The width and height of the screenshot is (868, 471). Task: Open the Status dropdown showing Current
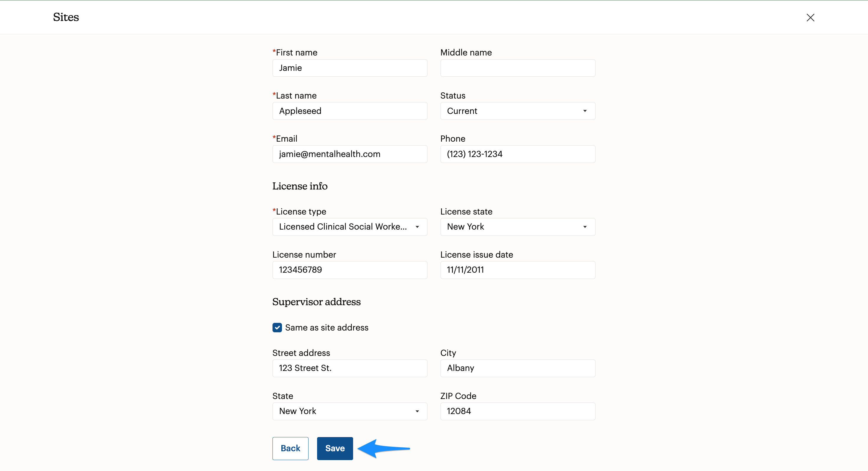(518, 111)
